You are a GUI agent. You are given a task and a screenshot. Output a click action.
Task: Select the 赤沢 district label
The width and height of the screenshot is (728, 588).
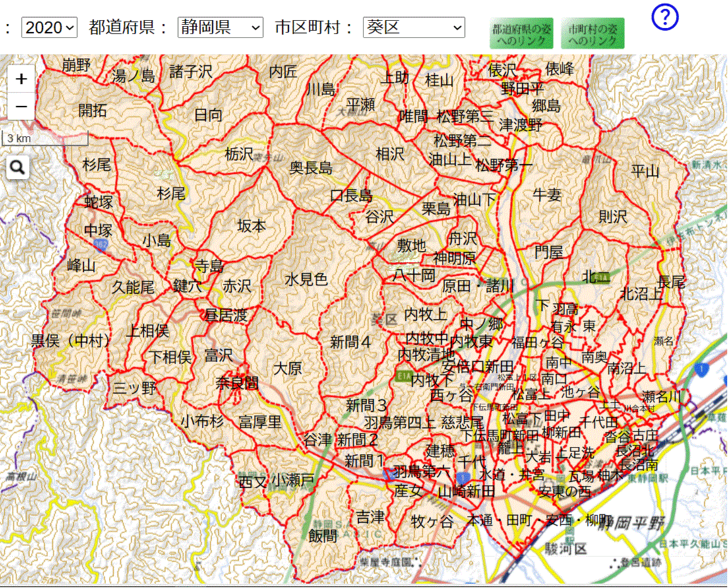237,286
